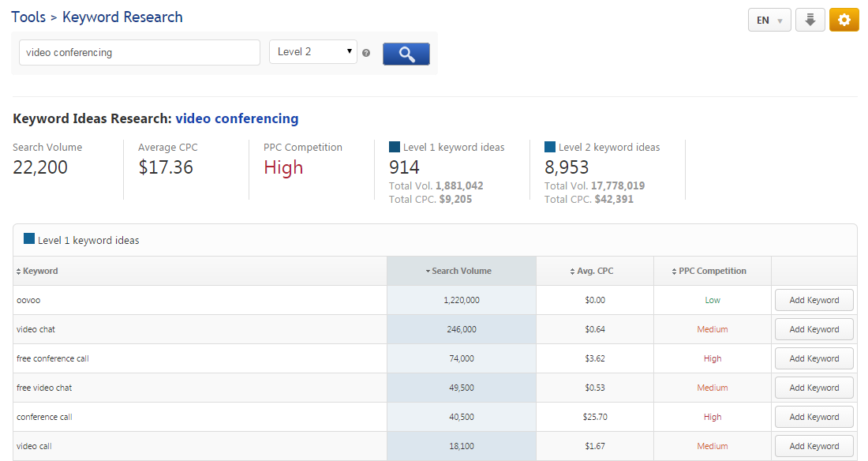Click the Keyword Research breadcrumb
This screenshot has width=868, height=461.
(122, 17)
